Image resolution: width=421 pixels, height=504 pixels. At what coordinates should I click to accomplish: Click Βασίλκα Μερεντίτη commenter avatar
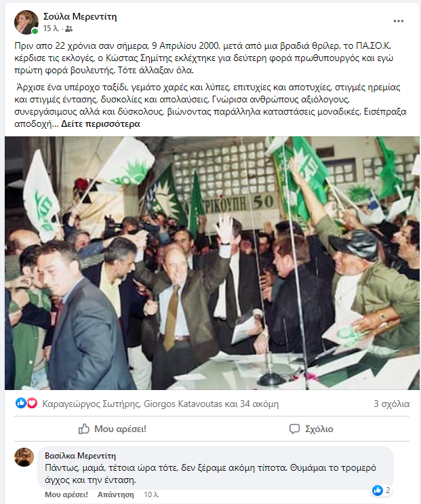point(24,457)
